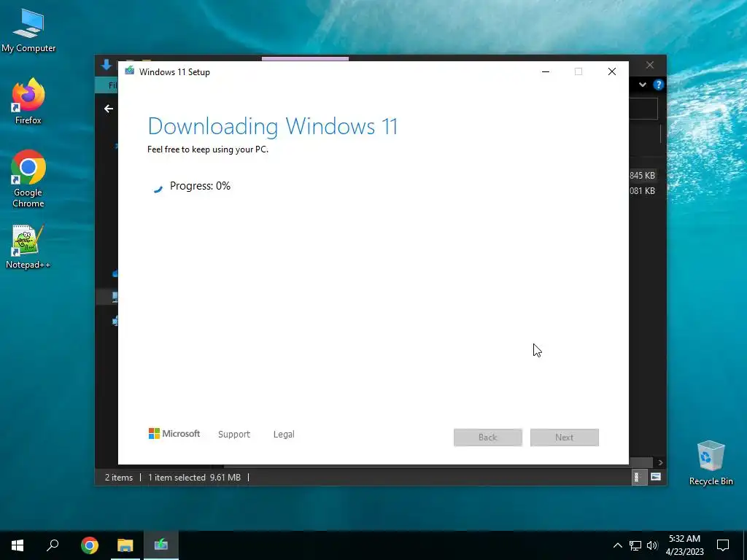Open the clock showing 5:32 AM
747x560 pixels.
pos(684,545)
